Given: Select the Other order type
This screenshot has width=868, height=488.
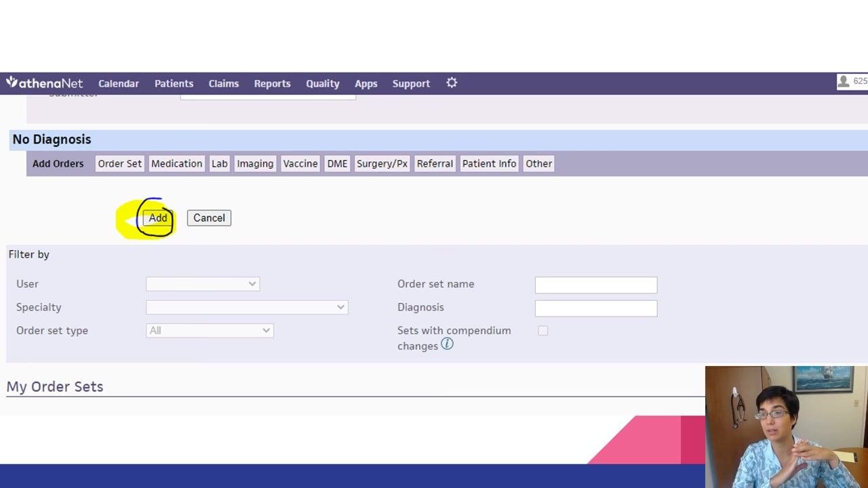Looking at the screenshot, I should tap(539, 163).
